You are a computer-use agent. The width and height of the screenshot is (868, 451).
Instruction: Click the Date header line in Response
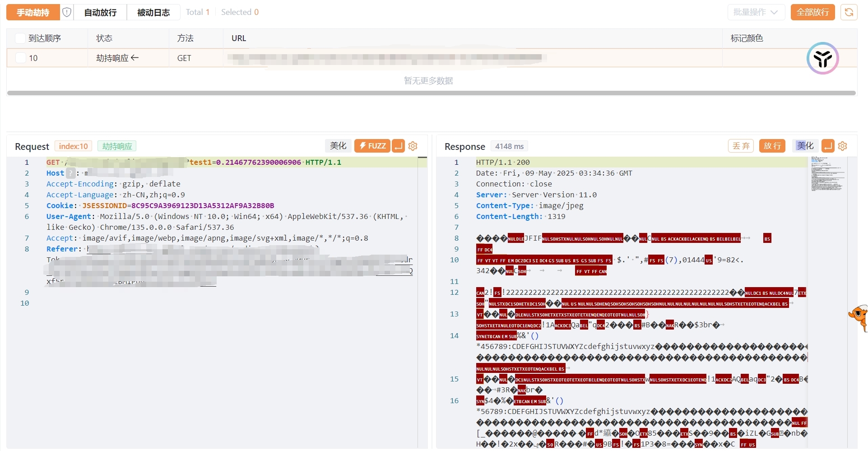(x=554, y=173)
